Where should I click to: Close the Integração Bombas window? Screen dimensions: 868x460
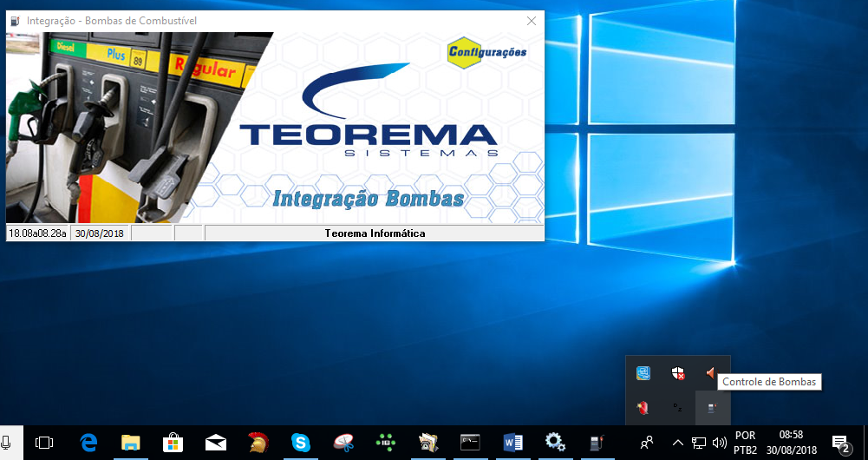[x=532, y=21]
